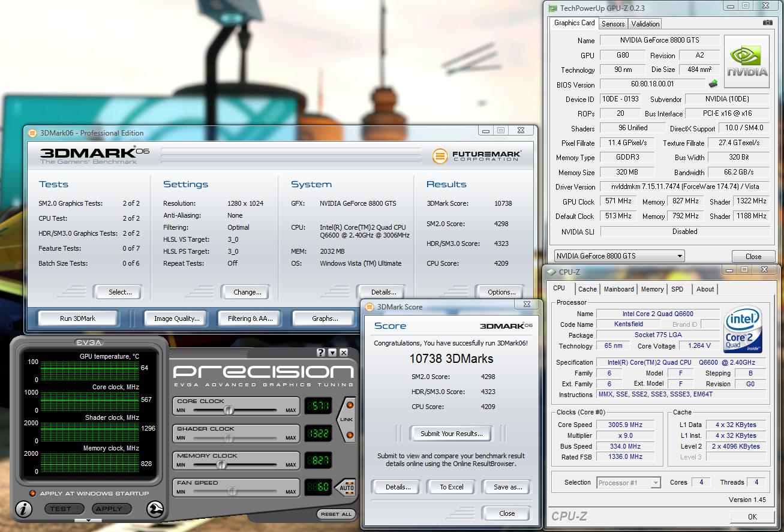
Task: Expand the Precision monitor panel bottom arrow
Action: pos(88,520)
